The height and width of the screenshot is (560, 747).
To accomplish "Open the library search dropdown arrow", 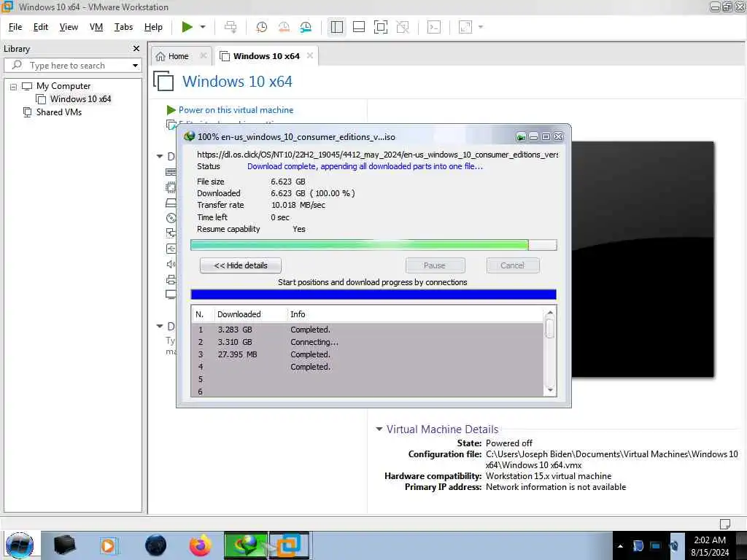I will [135, 65].
